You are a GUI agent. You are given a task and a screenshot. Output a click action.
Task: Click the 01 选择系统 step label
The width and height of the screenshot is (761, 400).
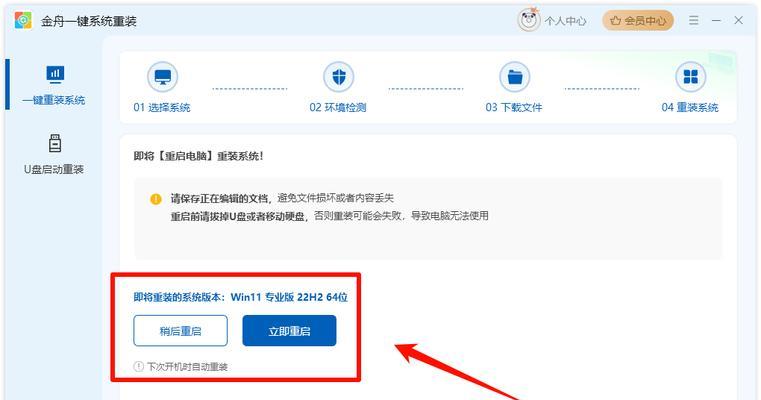(162, 107)
